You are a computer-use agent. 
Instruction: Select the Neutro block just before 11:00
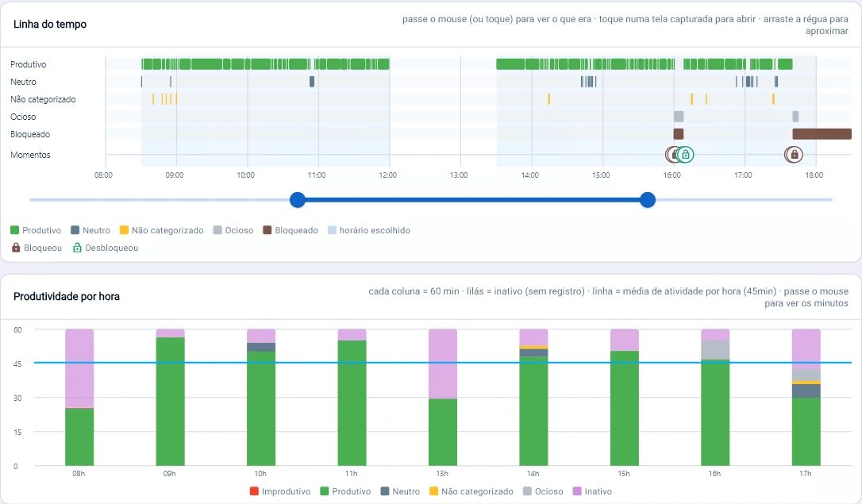point(312,81)
